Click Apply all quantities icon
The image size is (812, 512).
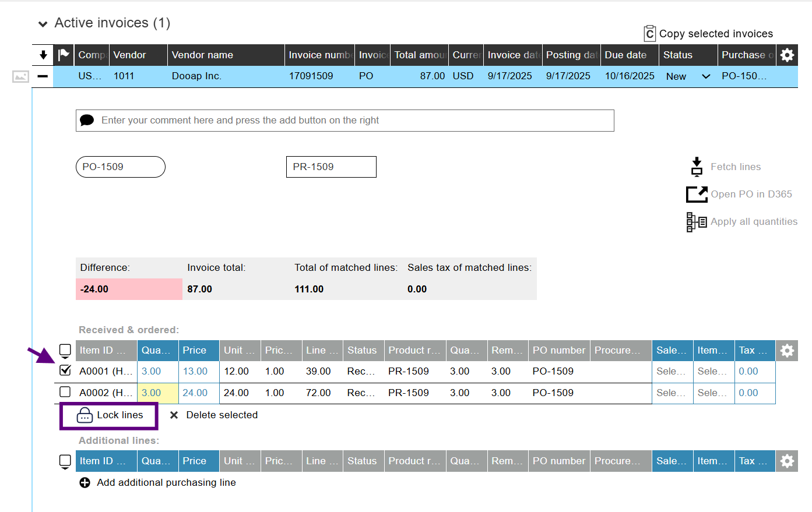click(697, 222)
